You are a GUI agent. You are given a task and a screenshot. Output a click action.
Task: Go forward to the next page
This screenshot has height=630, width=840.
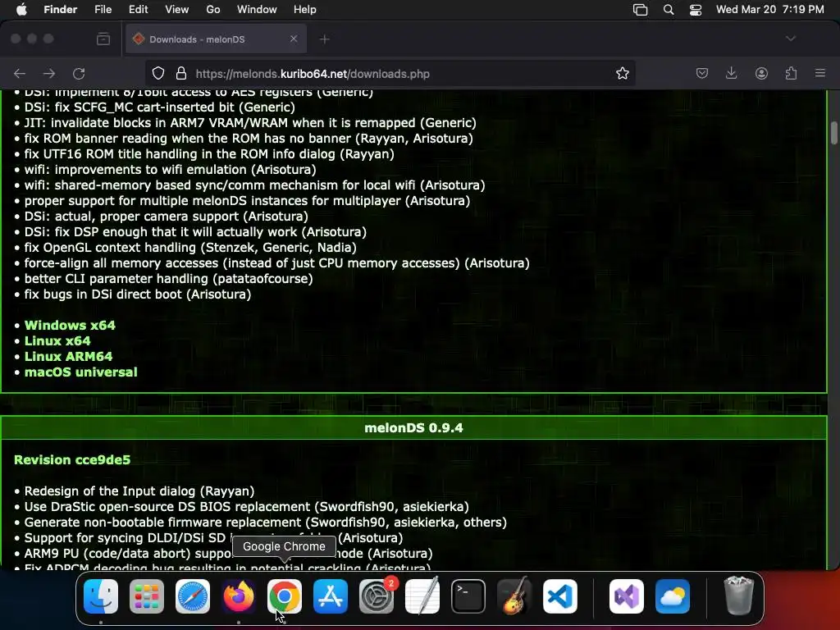pyautogui.click(x=48, y=73)
